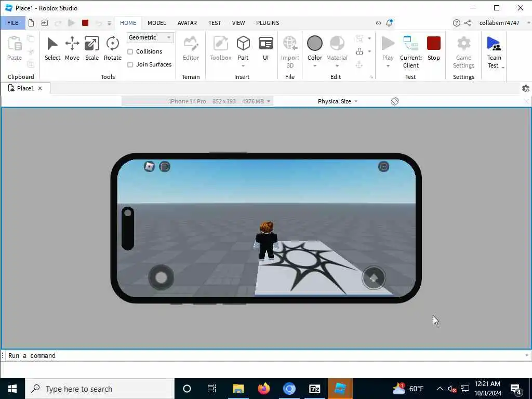
Task: Activate the Move tool
Action: (x=72, y=48)
